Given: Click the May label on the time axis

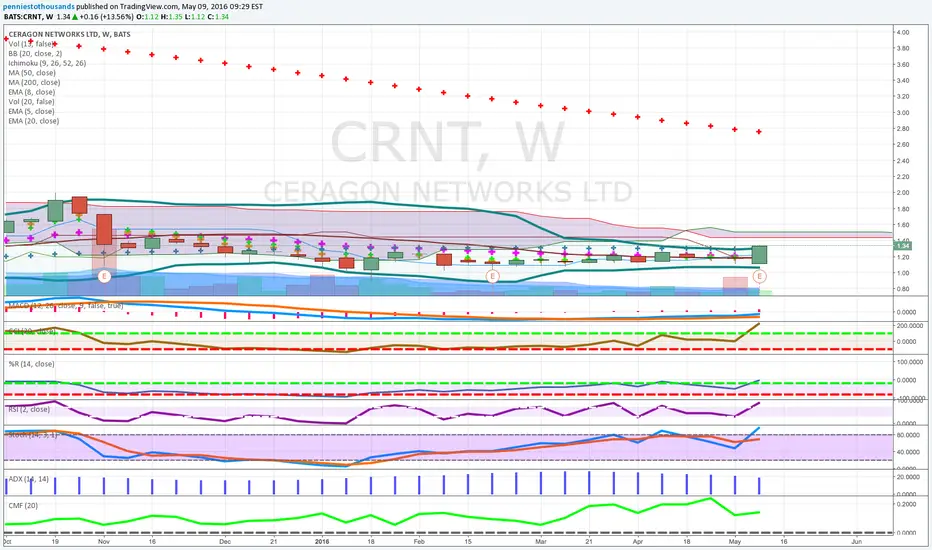Looking at the screenshot, I should [735, 542].
